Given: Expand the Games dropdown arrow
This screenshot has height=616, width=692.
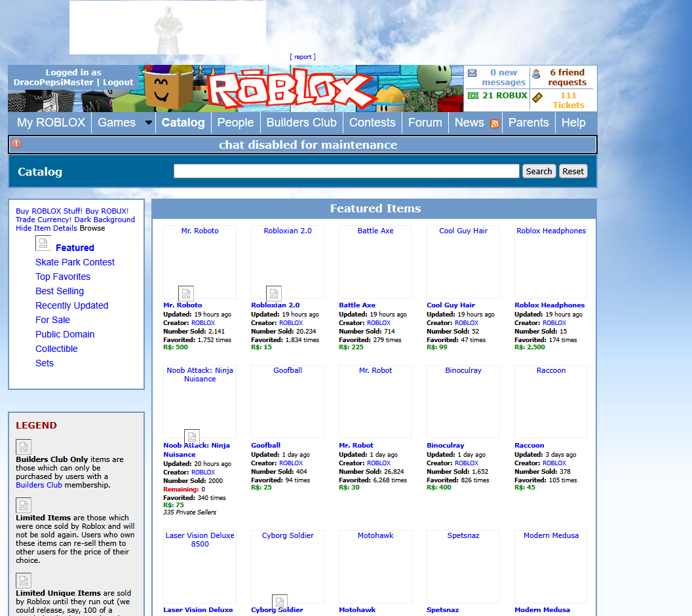Looking at the screenshot, I should coord(149,123).
